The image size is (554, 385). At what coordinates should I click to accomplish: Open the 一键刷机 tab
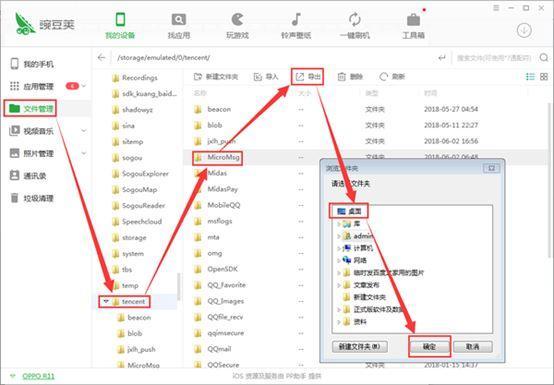[x=355, y=25]
